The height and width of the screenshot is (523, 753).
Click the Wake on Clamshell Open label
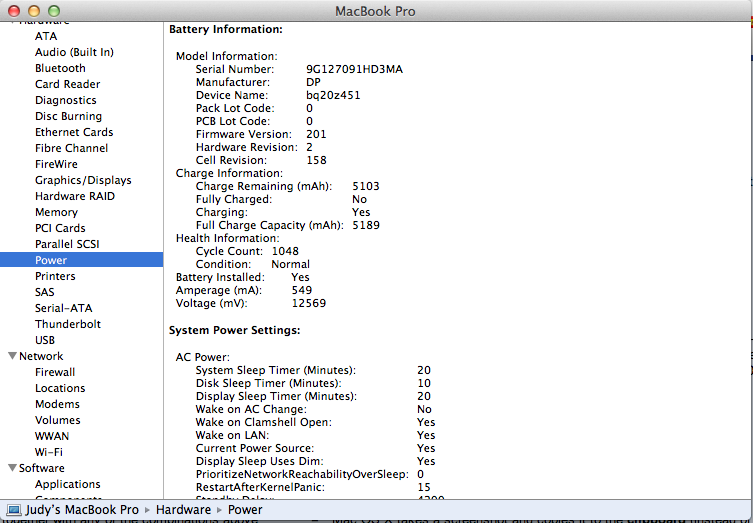264,422
